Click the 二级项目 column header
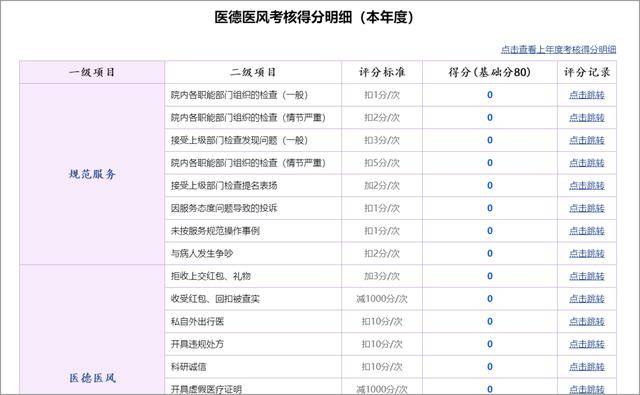This screenshot has width=640, height=395. click(253, 73)
